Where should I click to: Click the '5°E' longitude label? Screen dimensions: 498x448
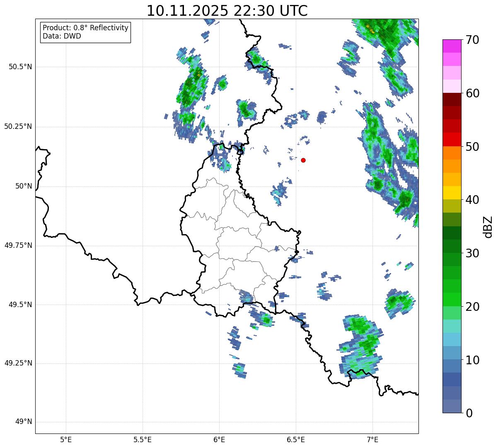point(66,439)
